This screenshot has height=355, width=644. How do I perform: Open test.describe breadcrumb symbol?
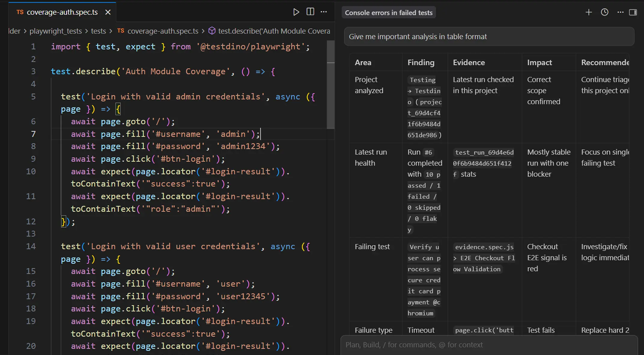[x=274, y=31]
